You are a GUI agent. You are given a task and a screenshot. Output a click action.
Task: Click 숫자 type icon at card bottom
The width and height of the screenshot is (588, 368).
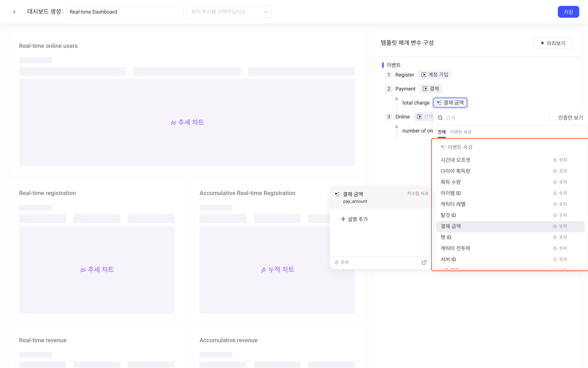337,262
